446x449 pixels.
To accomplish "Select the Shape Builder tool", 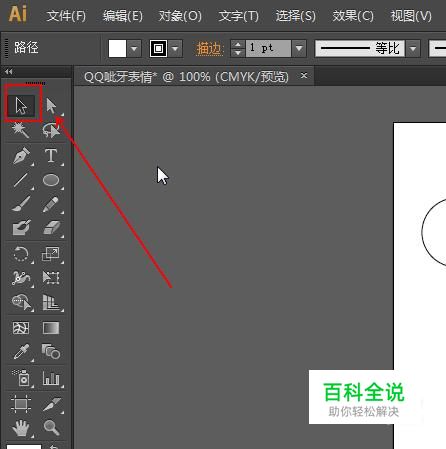I will click(x=21, y=302).
